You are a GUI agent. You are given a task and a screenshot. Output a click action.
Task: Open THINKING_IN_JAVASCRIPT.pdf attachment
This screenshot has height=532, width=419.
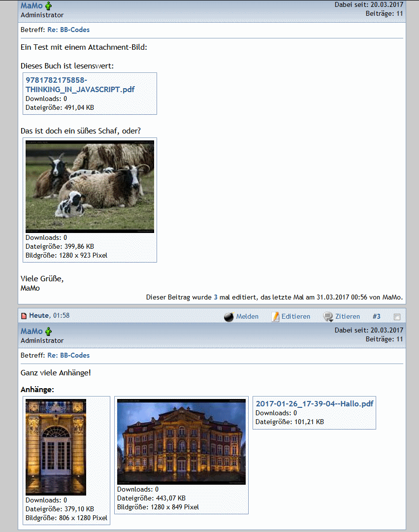80,85
